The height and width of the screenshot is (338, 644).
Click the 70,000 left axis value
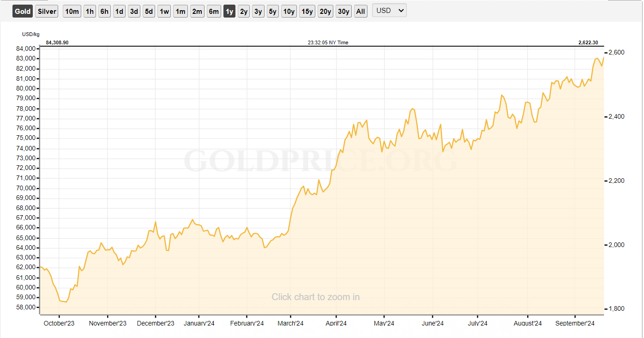[26, 188]
